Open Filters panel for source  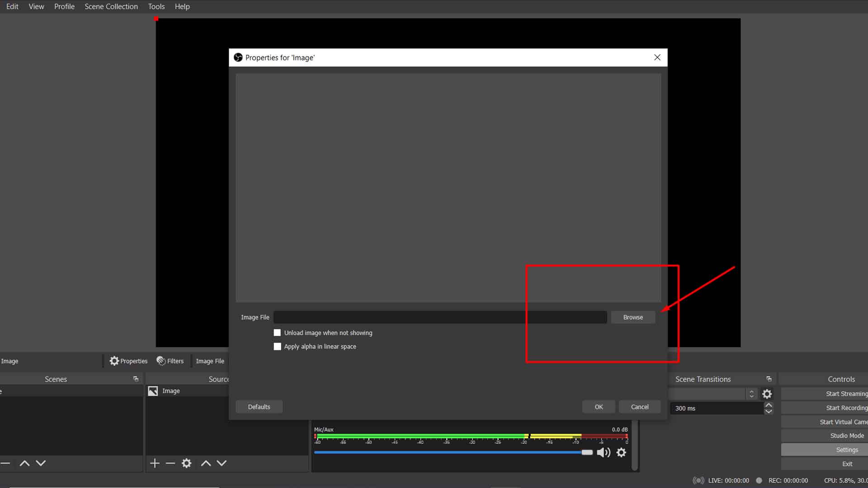pos(170,361)
